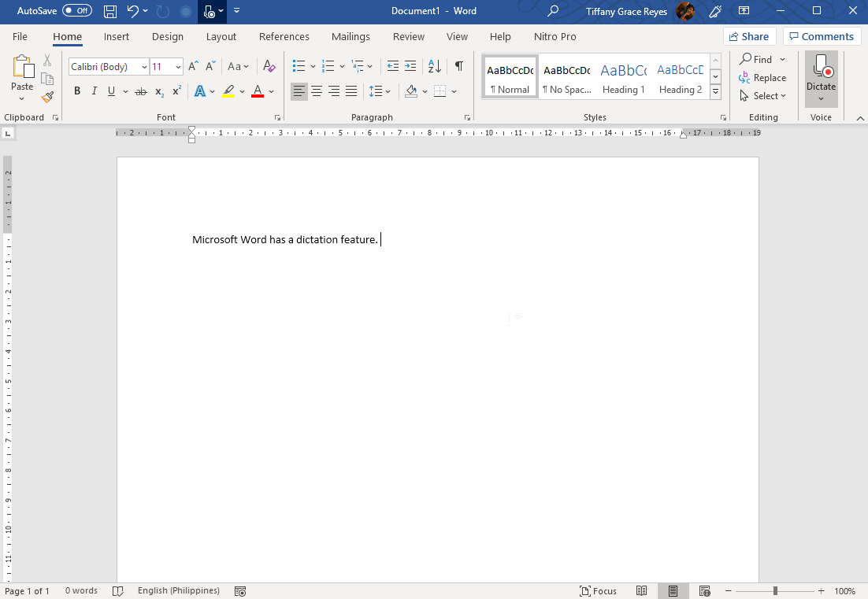The width and height of the screenshot is (868, 599).
Task: Click the Dictate microphone icon
Action: pyautogui.click(x=821, y=66)
